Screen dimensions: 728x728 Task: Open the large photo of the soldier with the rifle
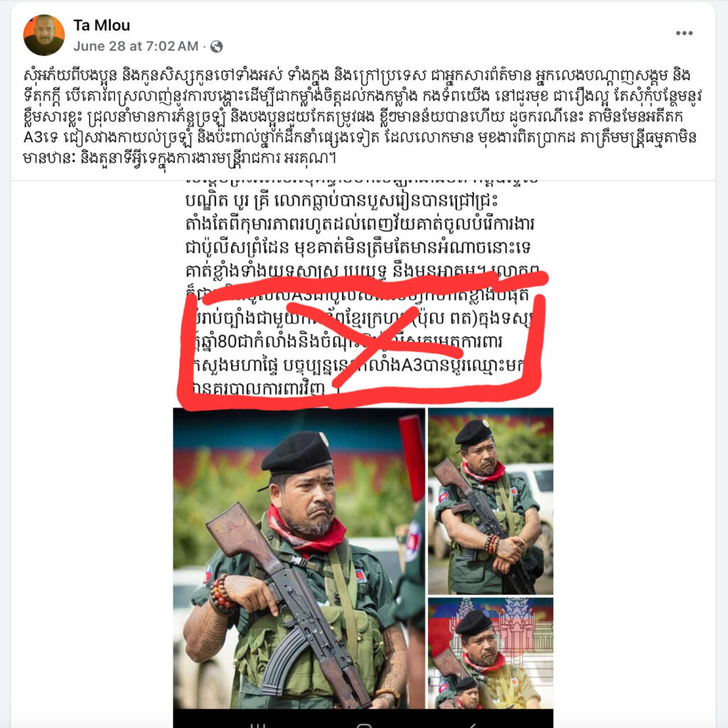click(299, 558)
